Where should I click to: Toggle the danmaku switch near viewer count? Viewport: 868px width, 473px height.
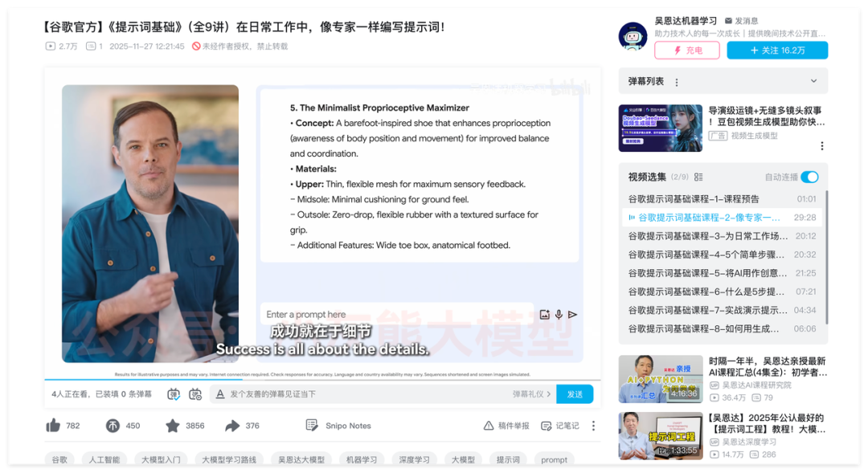point(173,393)
